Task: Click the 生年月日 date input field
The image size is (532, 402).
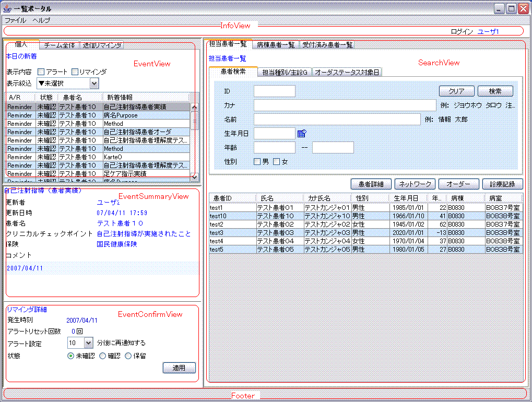Action: point(275,133)
